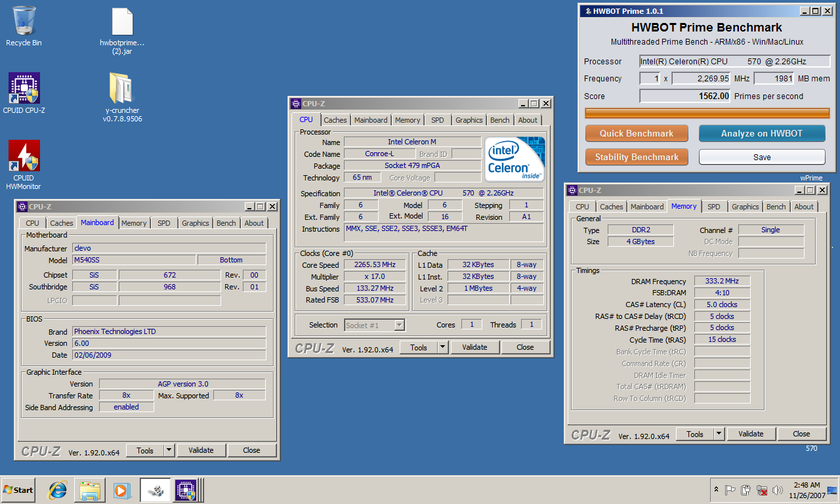Click the frequency field showing 2,269.95
This screenshot has height=504, width=840.
[x=702, y=79]
